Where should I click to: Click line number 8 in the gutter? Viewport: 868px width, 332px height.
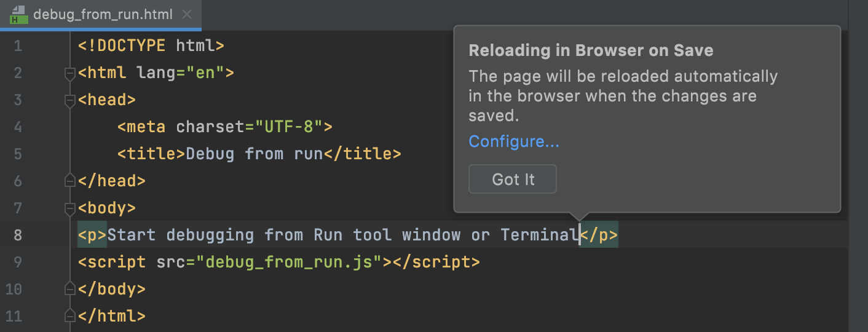coord(17,235)
